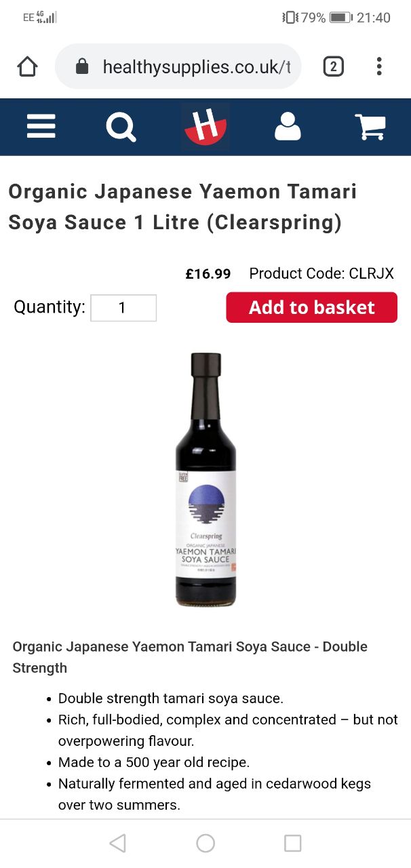Click the Quantity input field
The image size is (411, 868).
(123, 308)
